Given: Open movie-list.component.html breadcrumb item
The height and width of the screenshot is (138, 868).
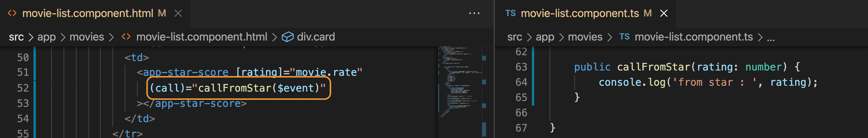Looking at the screenshot, I should [202, 37].
